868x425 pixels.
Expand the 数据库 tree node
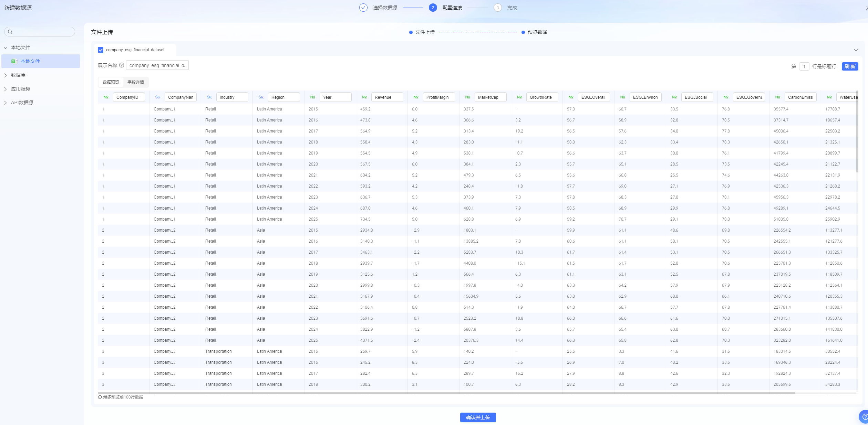pyautogui.click(x=6, y=75)
